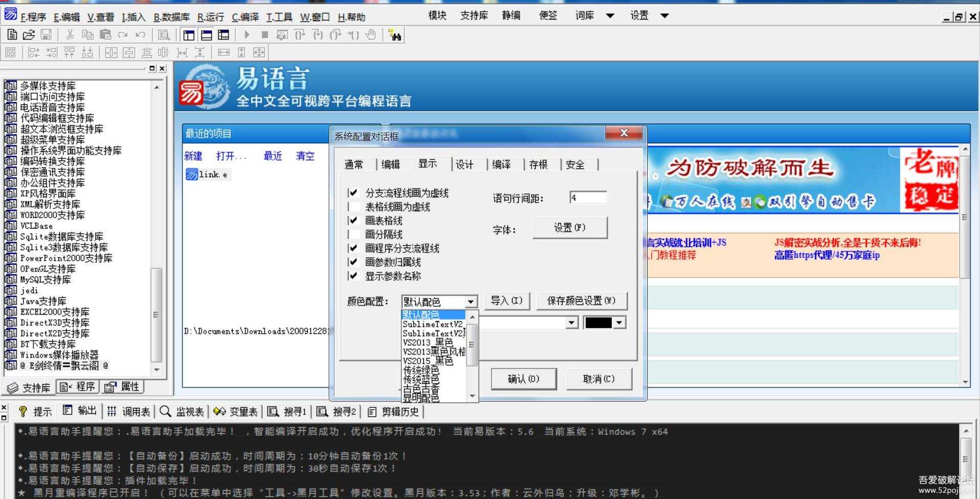Switch to the 属性 panel tab

click(x=122, y=387)
